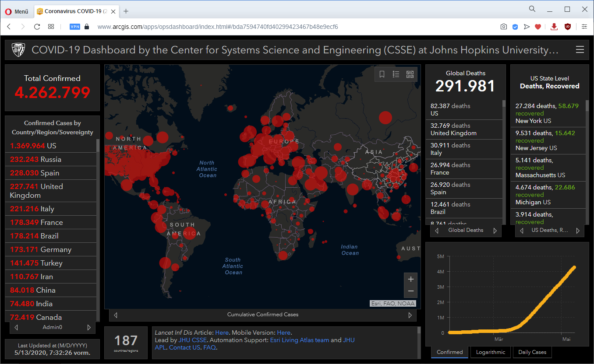The width and height of the screenshot is (594, 364).
Task: Select Brazil row with 178.214 cases
Action: (50, 236)
